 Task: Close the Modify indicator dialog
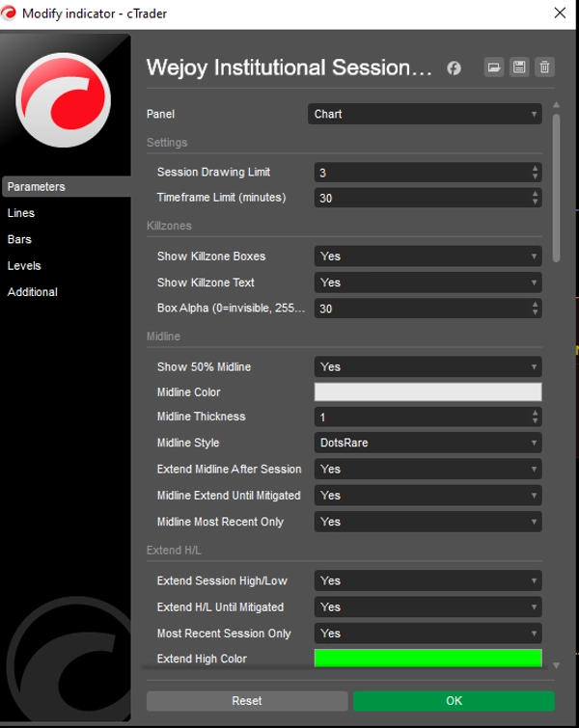(560, 13)
